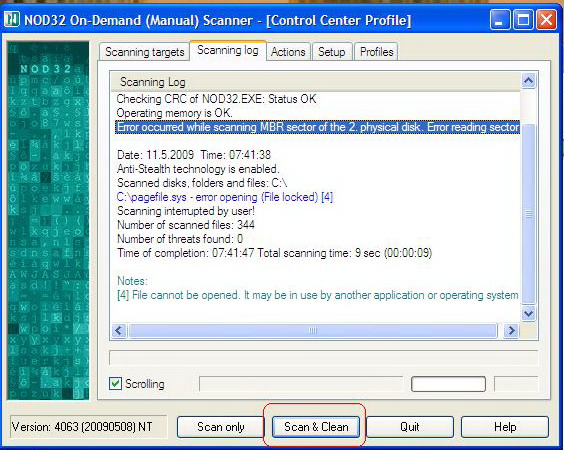Select the pagefile.sys error opening entry
Viewport: 564px width, 450px height.
pos(225,197)
